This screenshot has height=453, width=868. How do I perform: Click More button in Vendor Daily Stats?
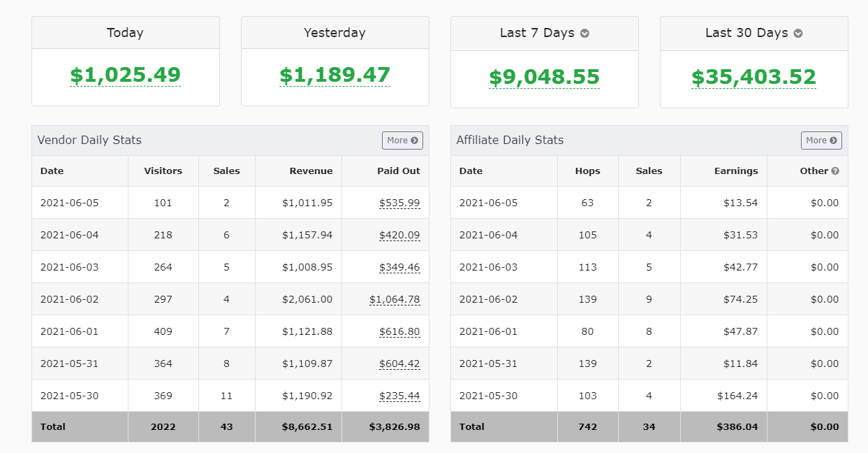402,141
